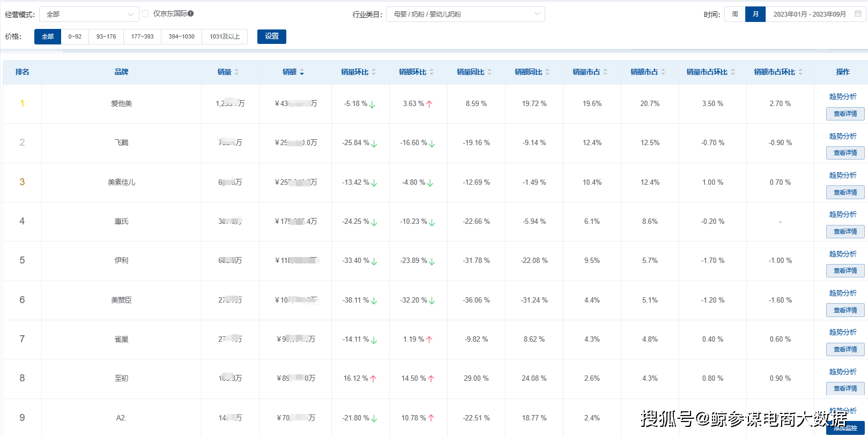Click the brand name A2
Image resolution: width=868 pixels, height=437 pixels.
pos(121,418)
